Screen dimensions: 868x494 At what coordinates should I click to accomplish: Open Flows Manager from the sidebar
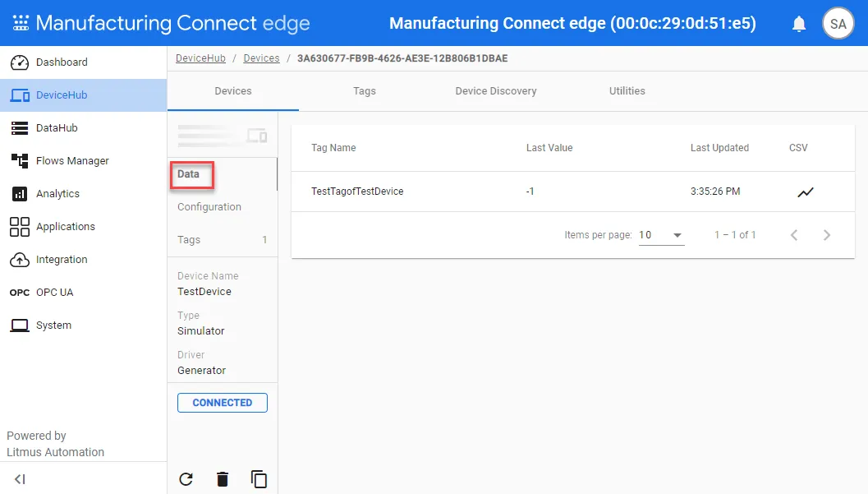pos(72,160)
